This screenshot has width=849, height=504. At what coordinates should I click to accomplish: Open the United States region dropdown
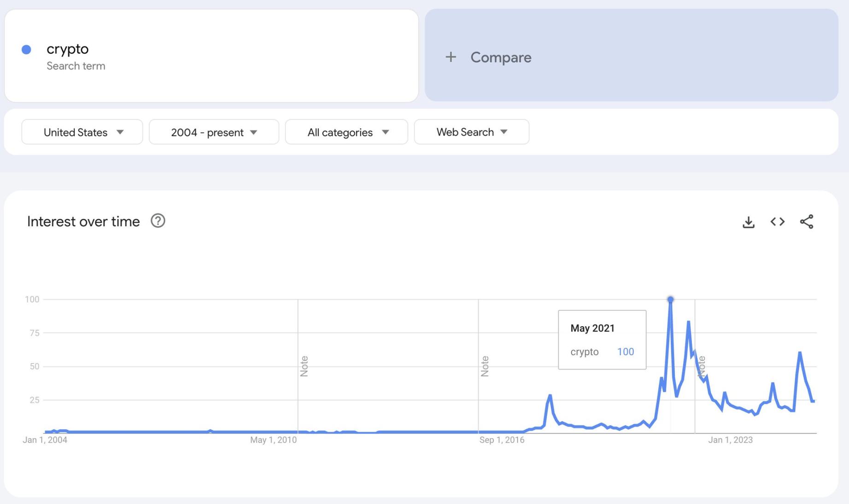(82, 132)
